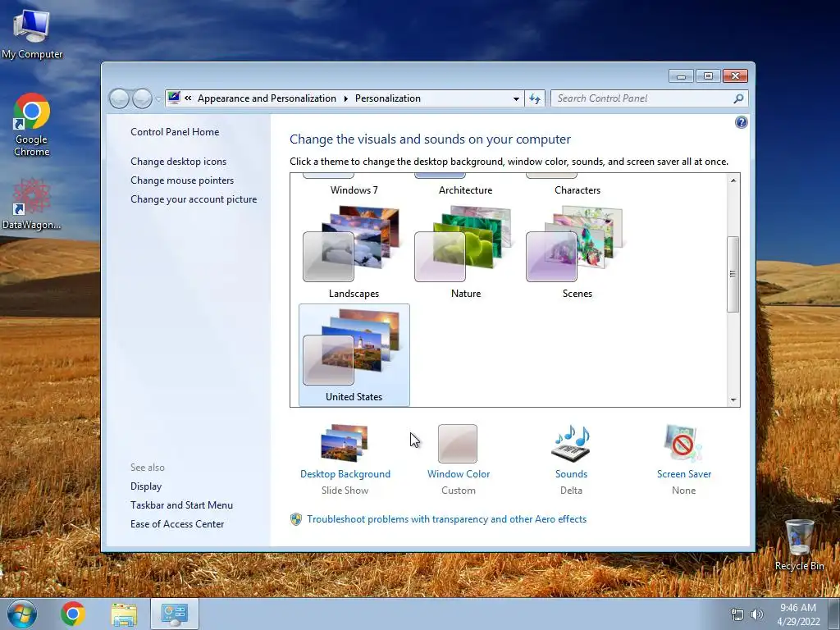Open the Recycle Bin on desktop
The height and width of the screenshot is (630, 840).
(799, 545)
